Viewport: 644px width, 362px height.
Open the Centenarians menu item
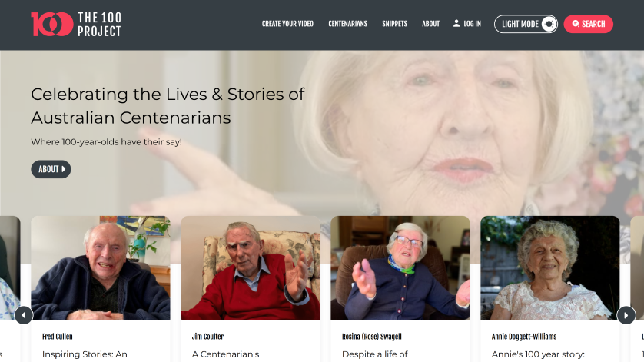[348, 24]
